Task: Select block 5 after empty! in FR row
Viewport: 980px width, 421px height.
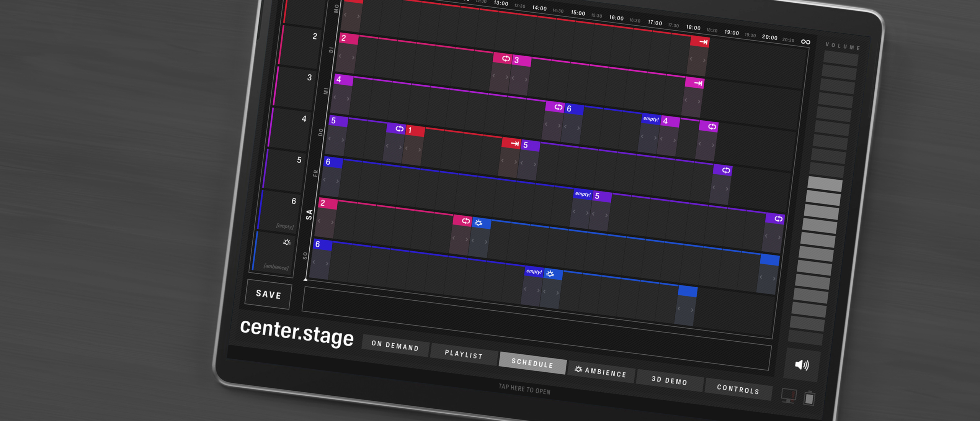Action: coord(602,197)
